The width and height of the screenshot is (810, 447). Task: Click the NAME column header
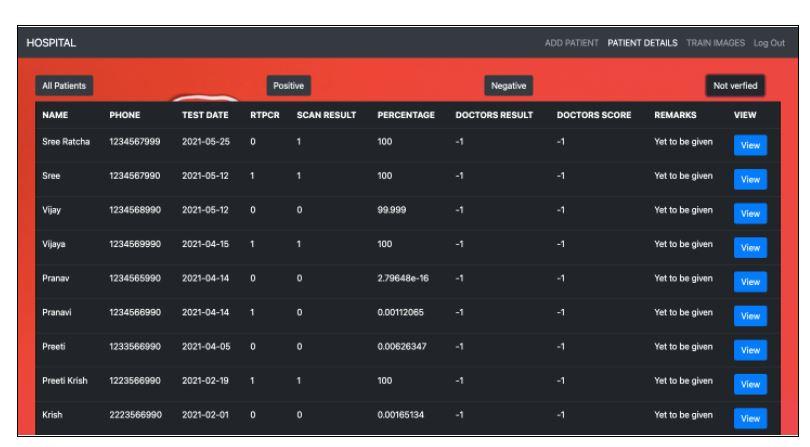coord(55,115)
